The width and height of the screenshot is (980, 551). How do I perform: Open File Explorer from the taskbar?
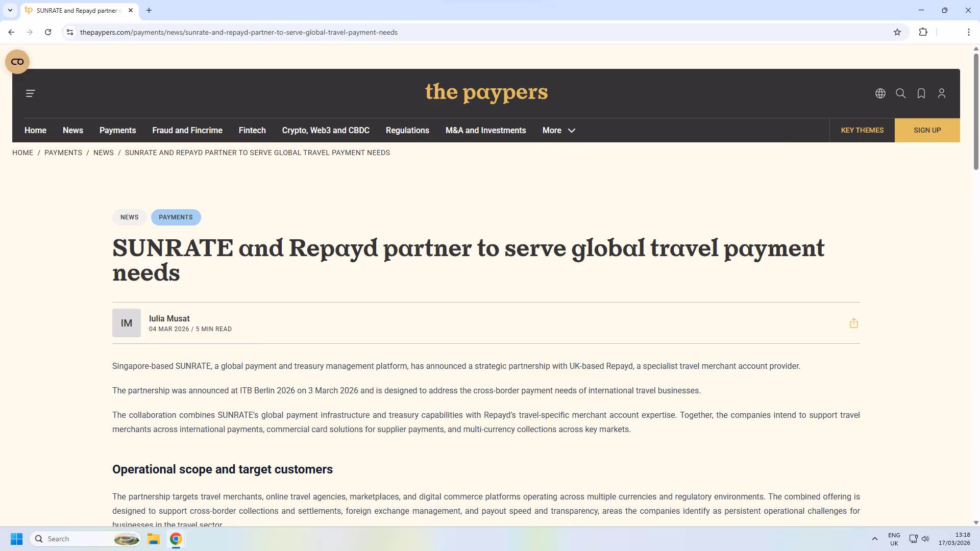[x=154, y=539]
